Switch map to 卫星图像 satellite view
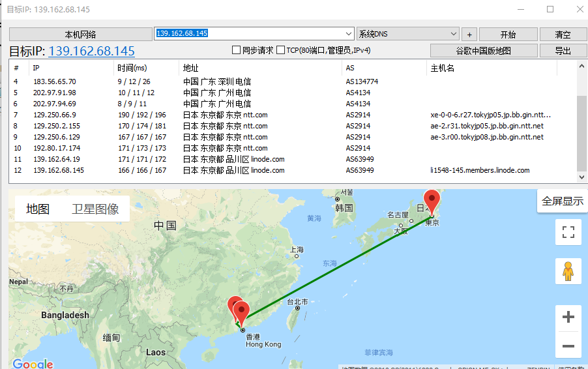Viewport: 588px width, 369px height. click(x=95, y=209)
